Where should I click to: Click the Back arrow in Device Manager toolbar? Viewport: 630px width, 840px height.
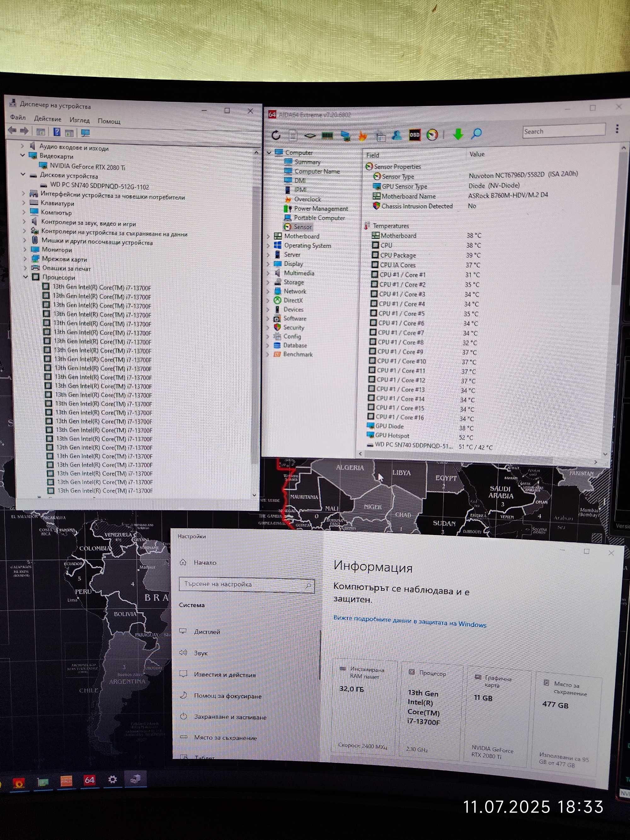coord(12,131)
